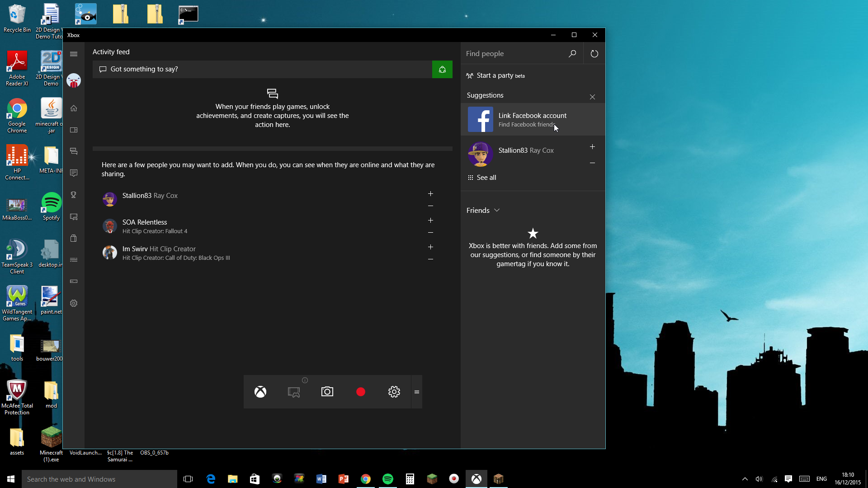Dismiss SOA Relentless suggestion

coord(430,233)
